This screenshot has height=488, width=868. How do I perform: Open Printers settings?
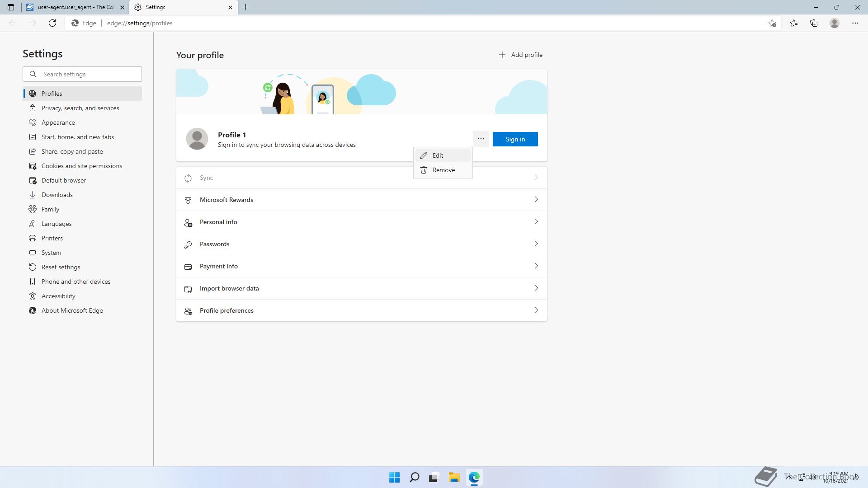tap(82, 238)
